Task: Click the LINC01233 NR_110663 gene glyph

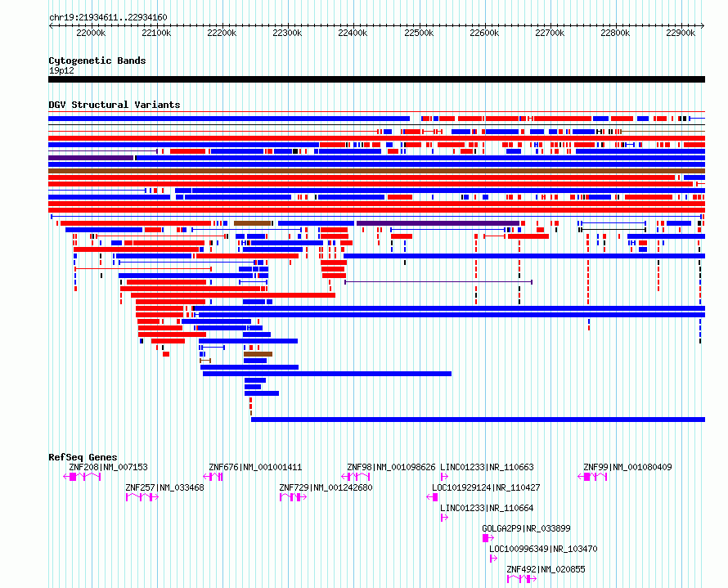Action: pos(444,477)
